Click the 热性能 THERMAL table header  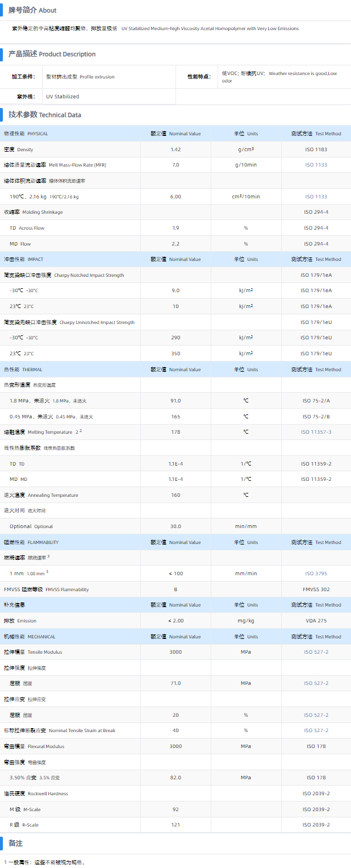click(23, 369)
